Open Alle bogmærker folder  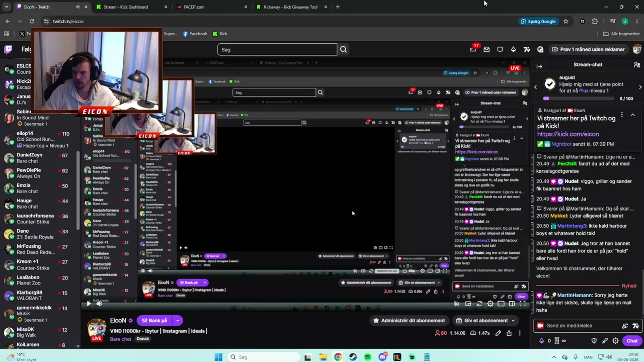tap(621, 34)
